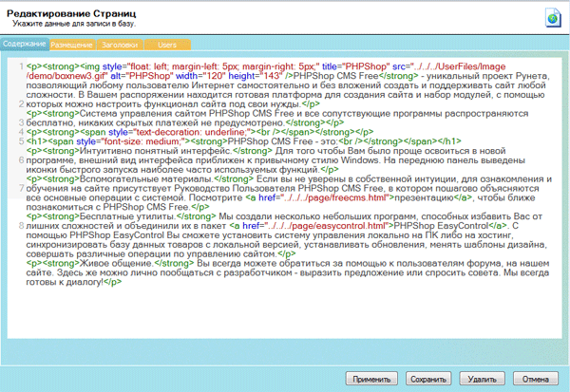Click the 'Укажите данные для записи в базу.' subtitle

pos(74,24)
